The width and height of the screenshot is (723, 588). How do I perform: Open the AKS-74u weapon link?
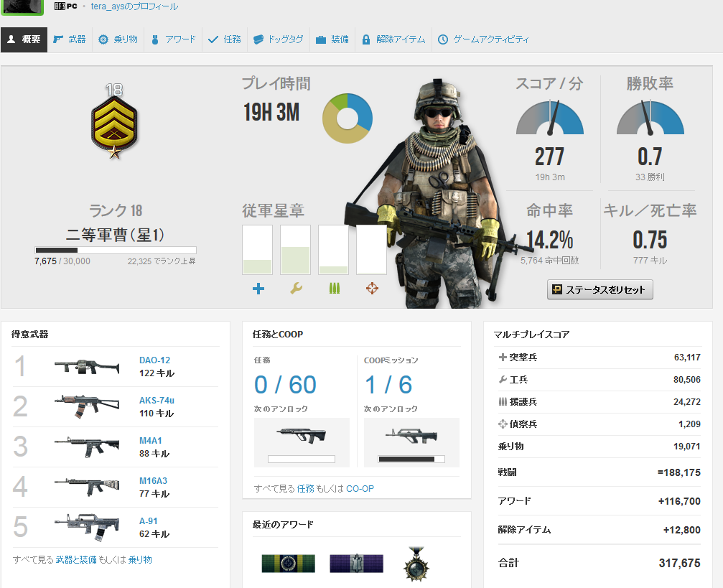point(157,401)
